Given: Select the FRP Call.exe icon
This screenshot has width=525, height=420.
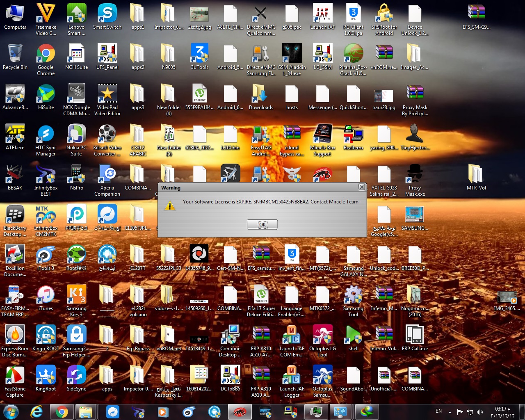Looking at the screenshot, I should (415, 338).
